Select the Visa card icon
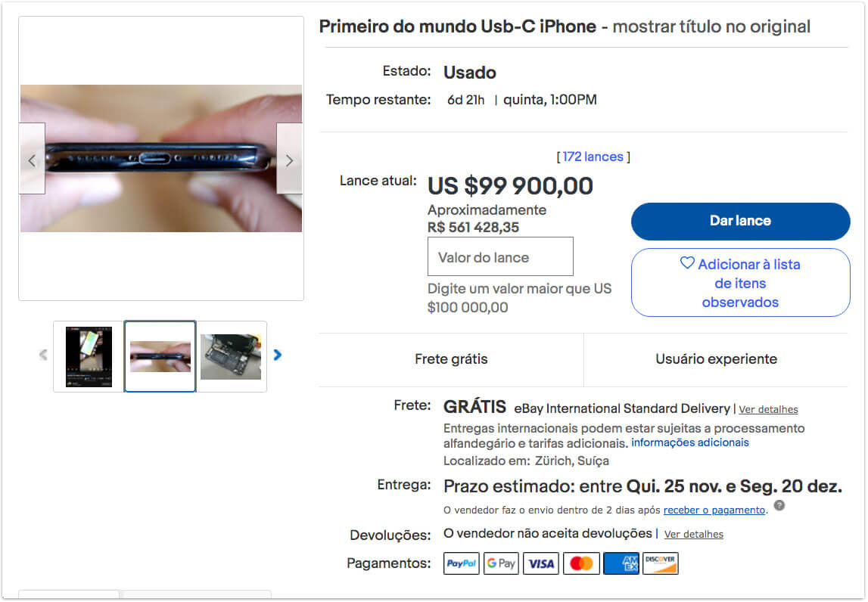868x602 pixels. 541,563
